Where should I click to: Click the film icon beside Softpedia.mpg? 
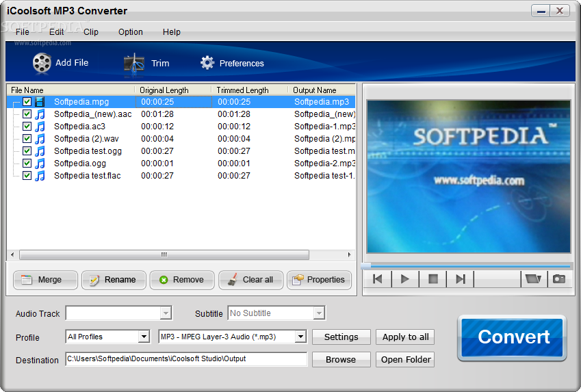tap(40, 101)
